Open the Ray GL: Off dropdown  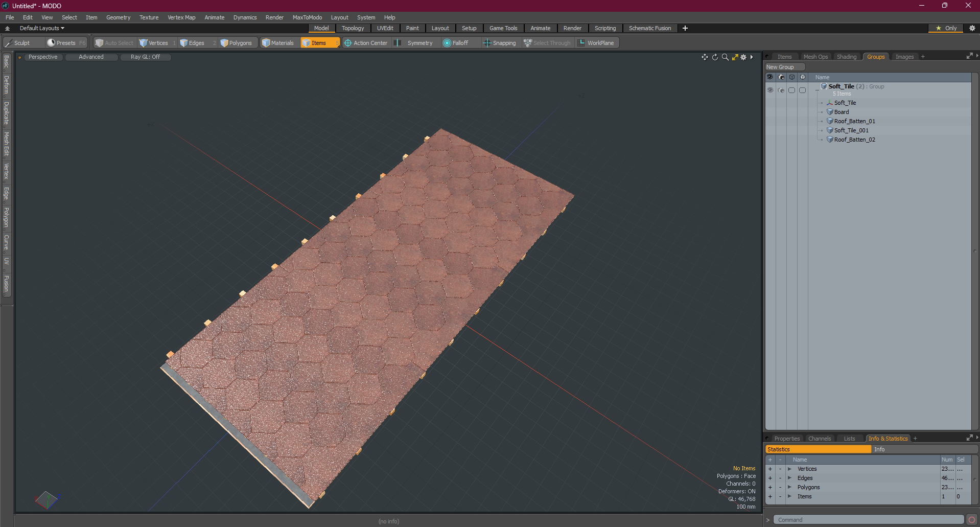pyautogui.click(x=145, y=57)
